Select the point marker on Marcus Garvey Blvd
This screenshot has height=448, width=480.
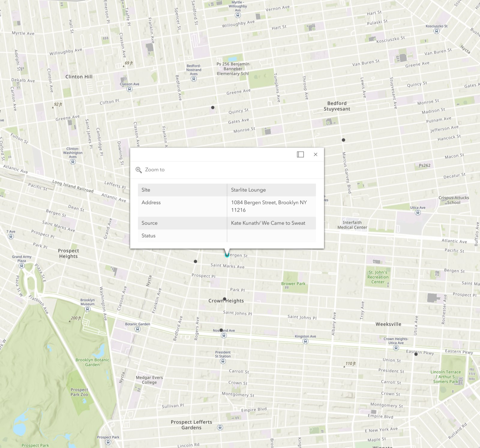point(343,140)
